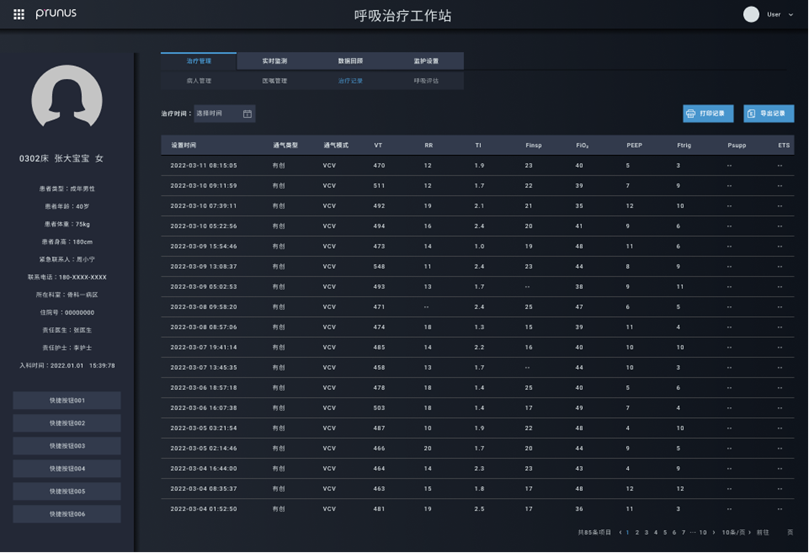Click the patient profile picture
809x553 pixels.
(67, 100)
